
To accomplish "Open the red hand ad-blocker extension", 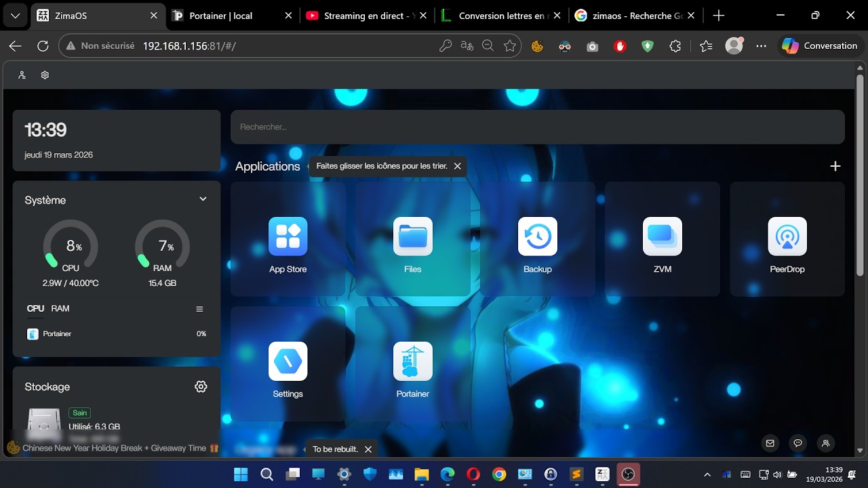I will (620, 46).
